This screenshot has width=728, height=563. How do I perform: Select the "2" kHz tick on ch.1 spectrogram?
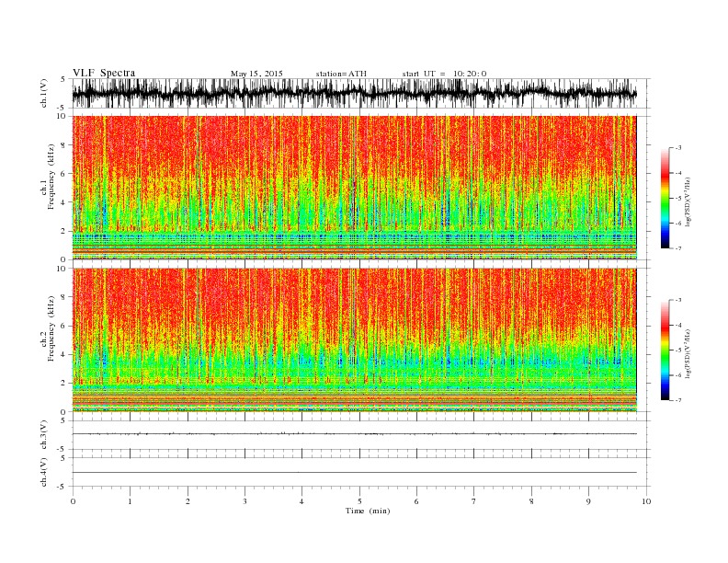pos(64,231)
